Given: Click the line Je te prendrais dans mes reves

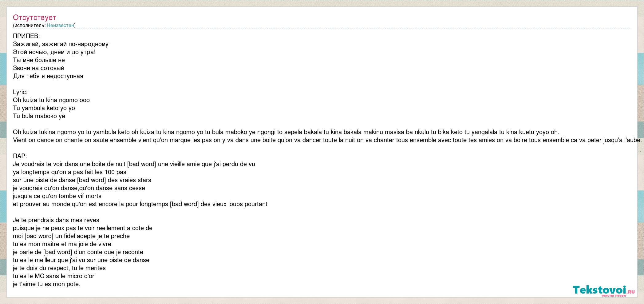Looking at the screenshot, I should 56,220.
